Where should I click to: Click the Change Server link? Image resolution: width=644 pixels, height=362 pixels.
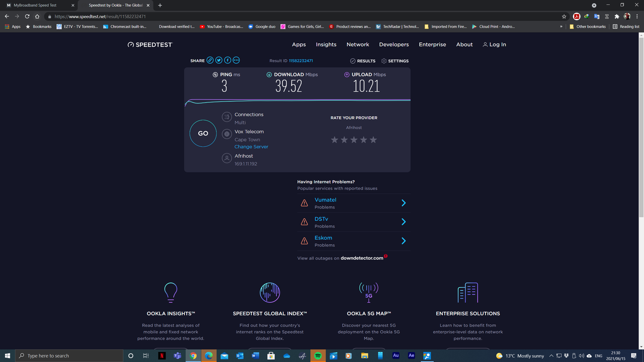251,147
